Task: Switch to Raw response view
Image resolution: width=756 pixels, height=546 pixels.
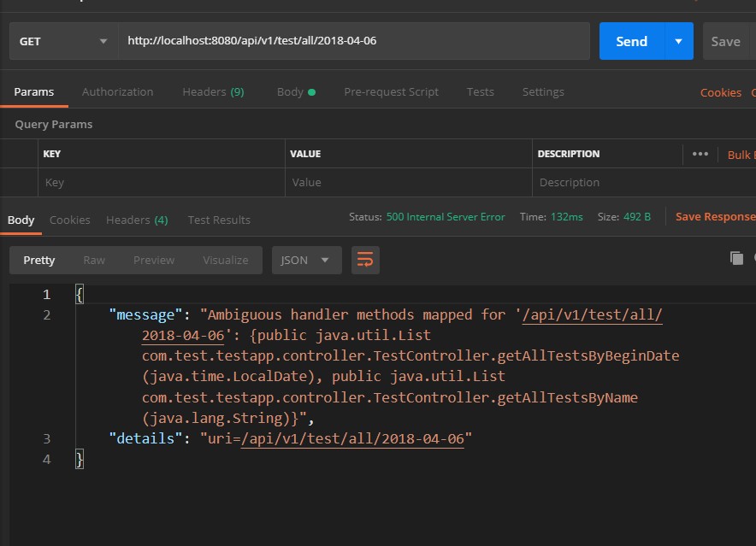Action: (94, 260)
